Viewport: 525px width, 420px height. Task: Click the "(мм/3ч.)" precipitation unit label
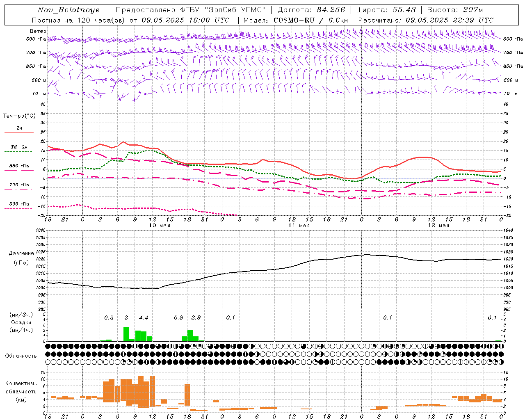[x=21, y=315]
